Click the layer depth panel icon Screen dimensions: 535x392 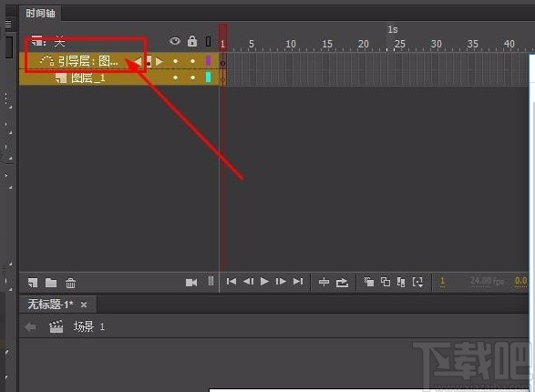[38, 41]
